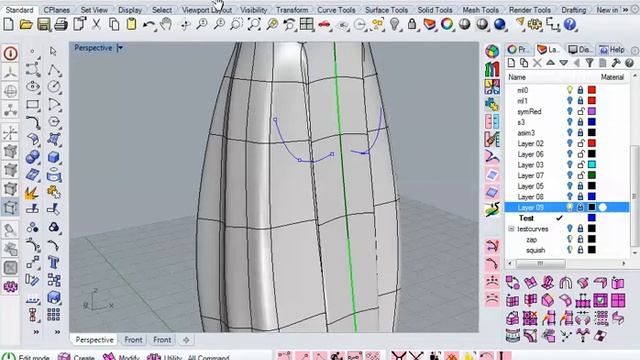Delete layer with the X icon
Viewport: 640px width, 360px height.
(537, 63)
